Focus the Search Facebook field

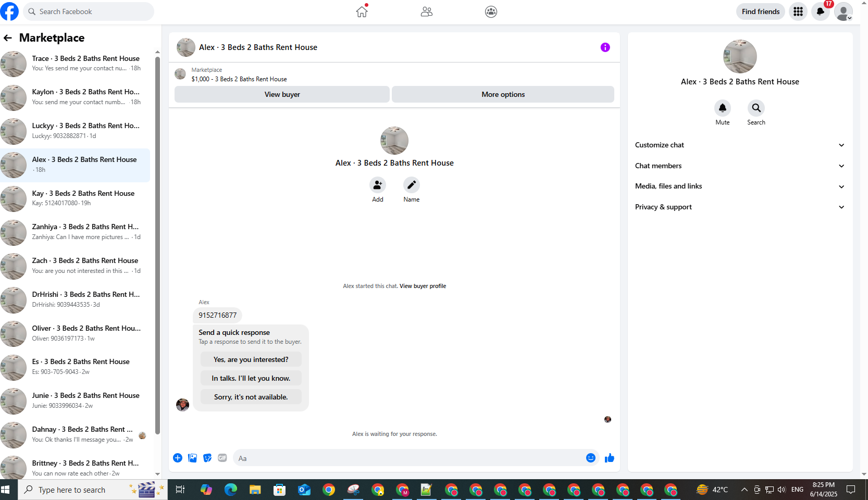tap(89, 11)
